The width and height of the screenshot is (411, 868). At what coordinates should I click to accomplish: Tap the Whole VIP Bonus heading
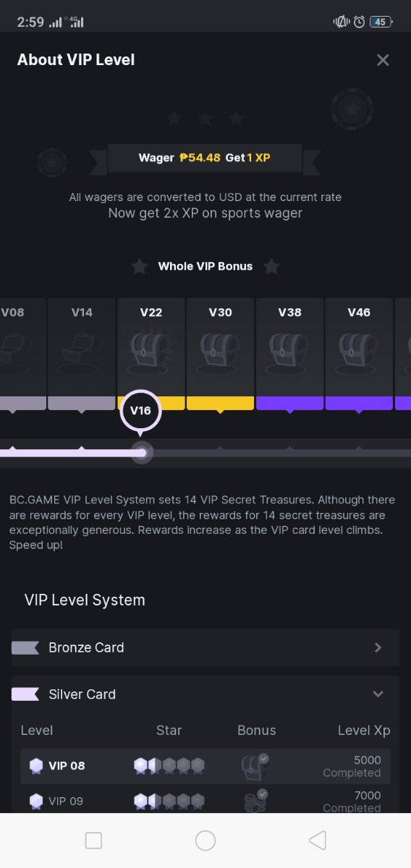205,266
